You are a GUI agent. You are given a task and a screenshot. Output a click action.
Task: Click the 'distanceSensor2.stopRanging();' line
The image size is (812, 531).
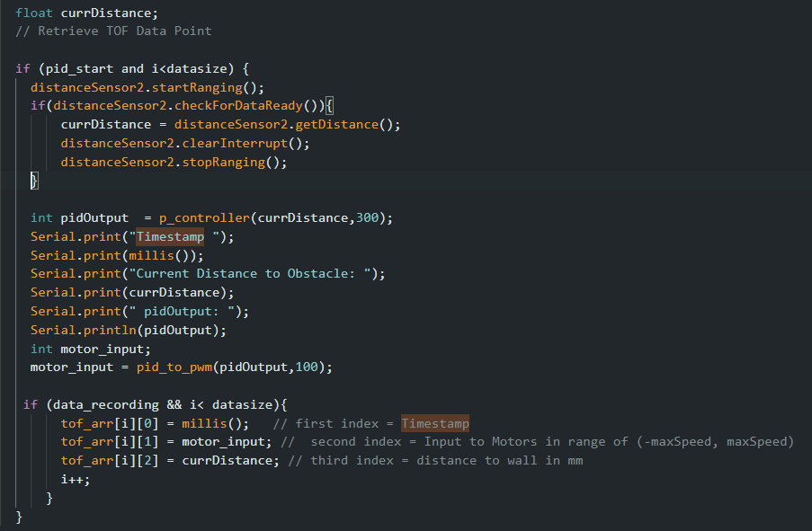pyautogui.click(x=174, y=162)
